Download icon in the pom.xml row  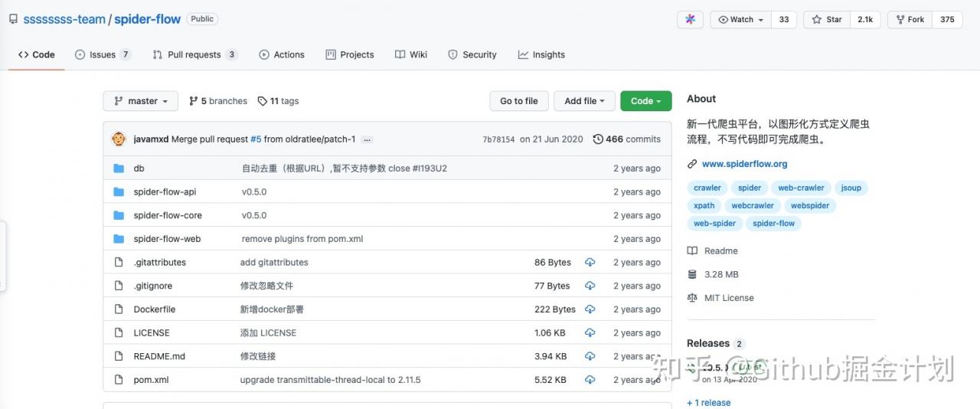[590, 380]
